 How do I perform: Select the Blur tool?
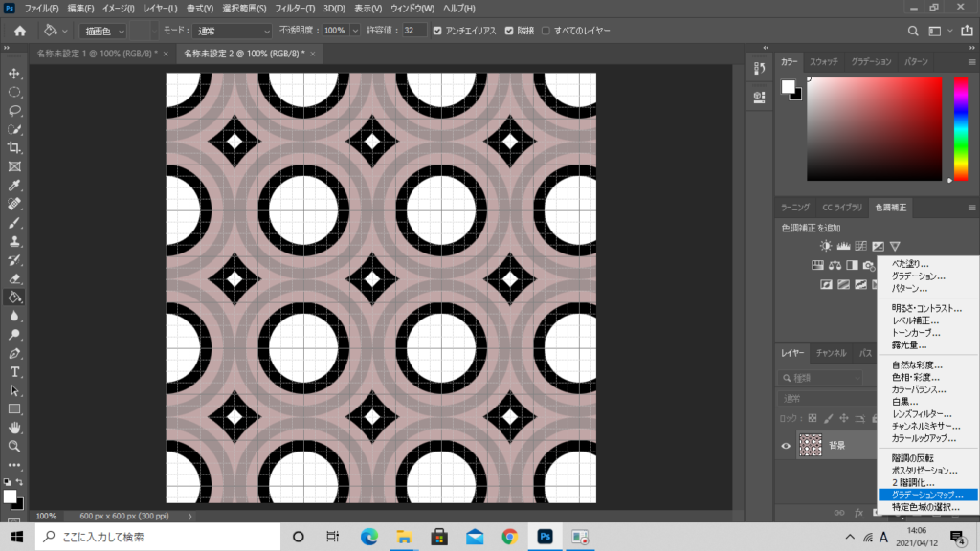[14, 316]
